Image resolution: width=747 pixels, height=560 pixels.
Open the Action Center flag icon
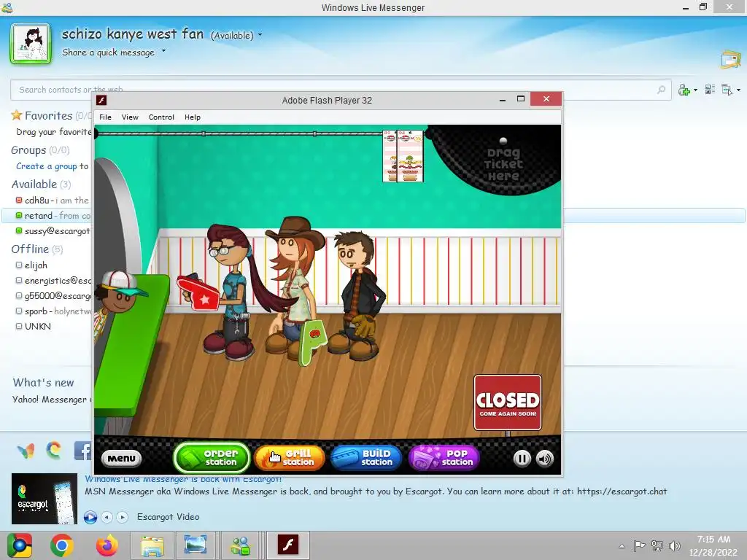tap(639, 546)
